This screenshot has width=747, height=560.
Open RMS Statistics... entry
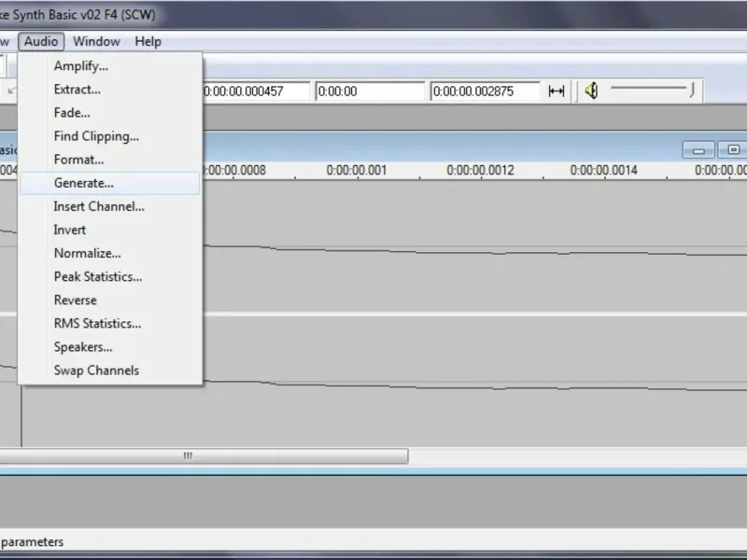tap(110, 323)
